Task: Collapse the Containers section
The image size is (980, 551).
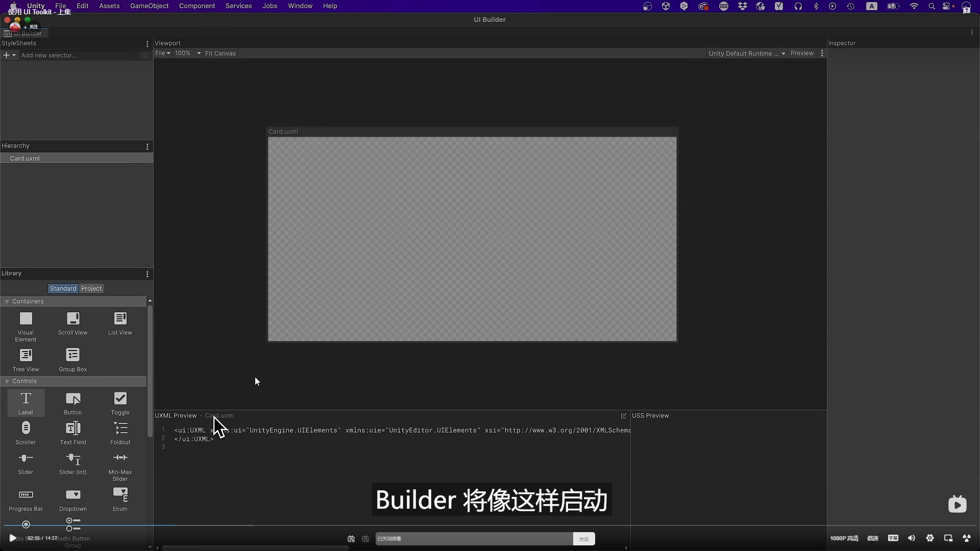Action: pos(7,302)
